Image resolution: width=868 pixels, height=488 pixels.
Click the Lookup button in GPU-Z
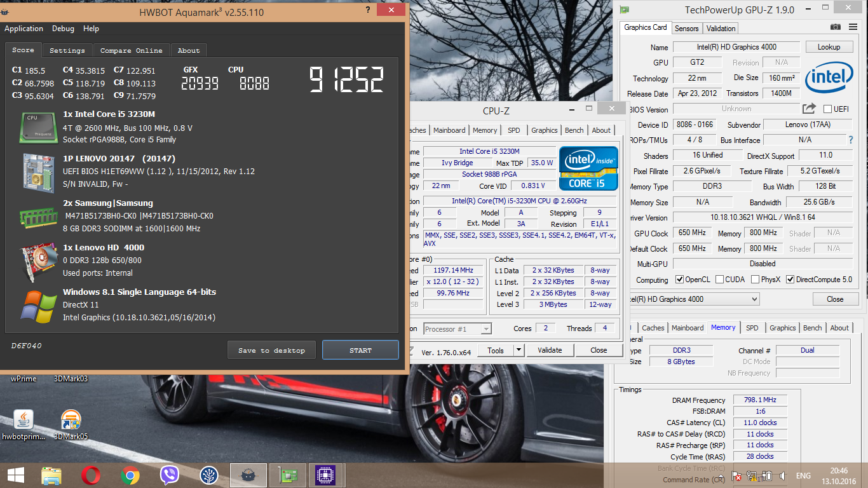829,47
